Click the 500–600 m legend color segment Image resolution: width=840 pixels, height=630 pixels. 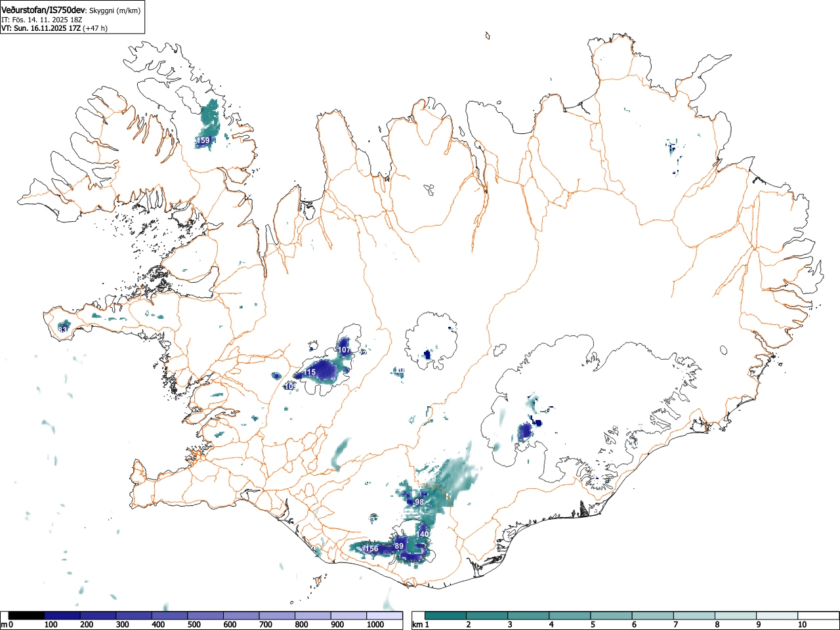pos(205,616)
